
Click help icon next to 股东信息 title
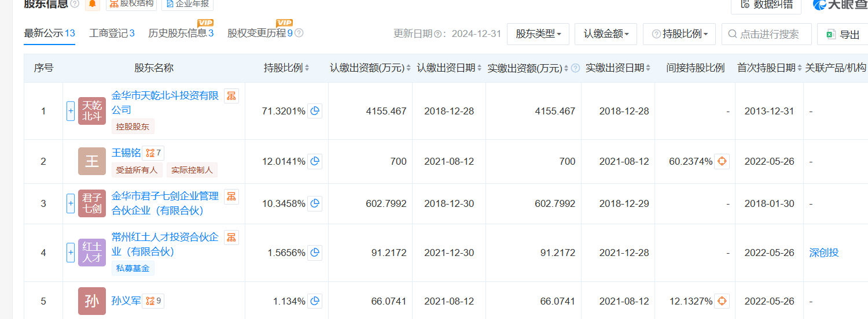click(75, 4)
